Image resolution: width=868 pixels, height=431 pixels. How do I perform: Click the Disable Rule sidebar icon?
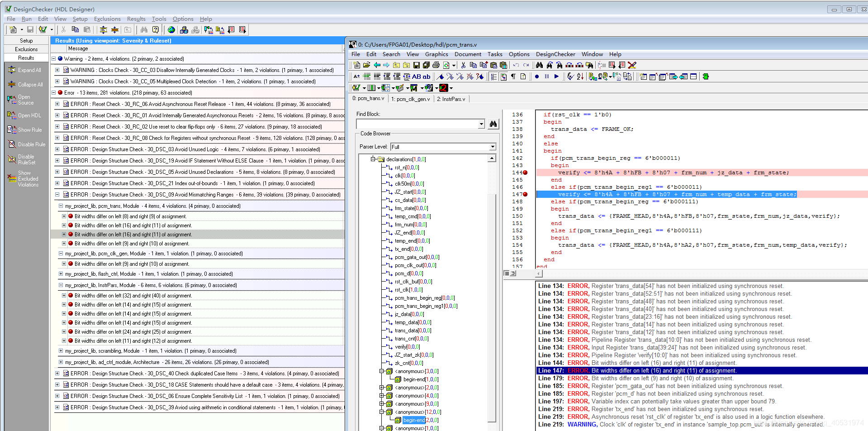click(x=12, y=144)
